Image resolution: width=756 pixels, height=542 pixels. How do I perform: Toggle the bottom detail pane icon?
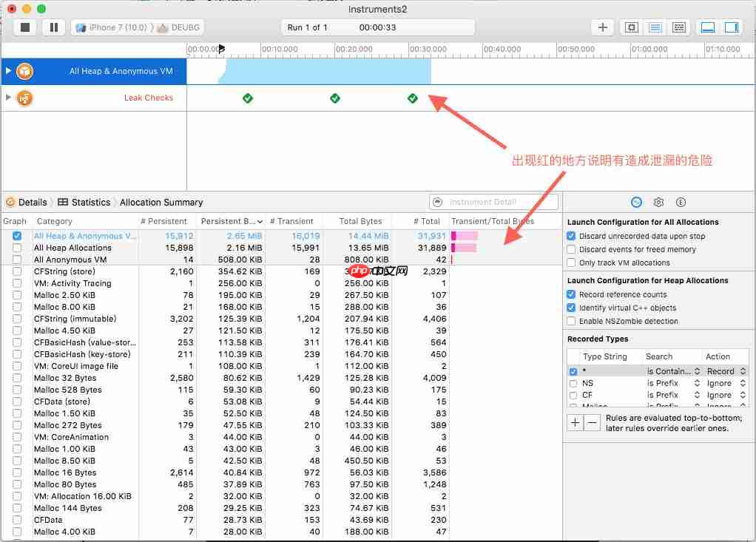click(x=708, y=27)
